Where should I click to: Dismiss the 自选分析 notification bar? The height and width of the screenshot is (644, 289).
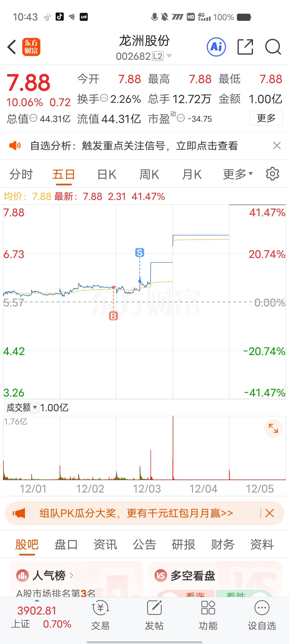(277, 145)
